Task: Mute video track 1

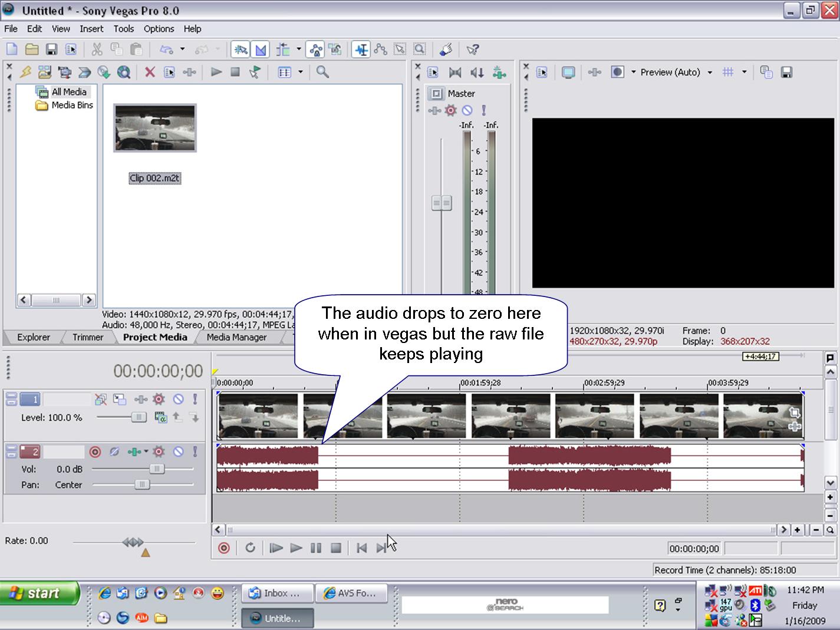Action: point(178,400)
